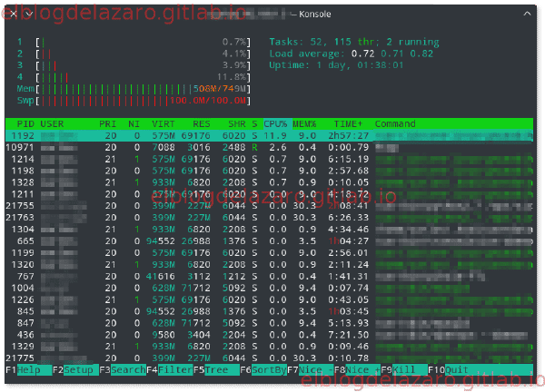Select the process row with PID 1226

269,300
